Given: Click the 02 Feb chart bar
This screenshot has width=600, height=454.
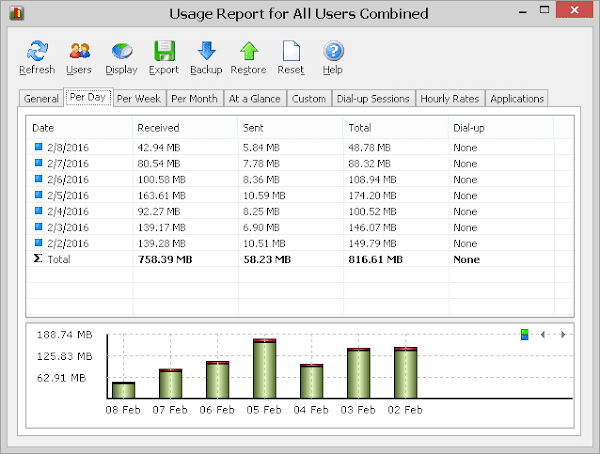Looking at the screenshot, I should click(406, 373).
